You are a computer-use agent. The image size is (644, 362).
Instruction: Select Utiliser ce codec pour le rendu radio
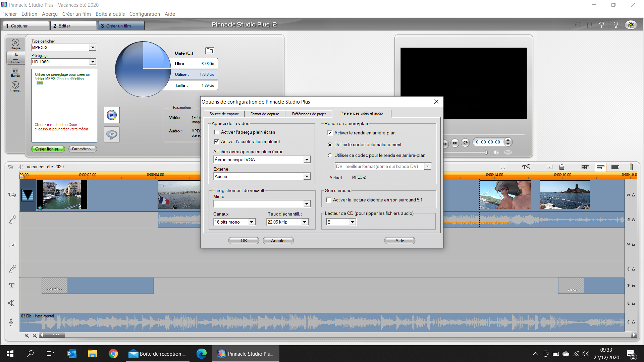pos(330,156)
